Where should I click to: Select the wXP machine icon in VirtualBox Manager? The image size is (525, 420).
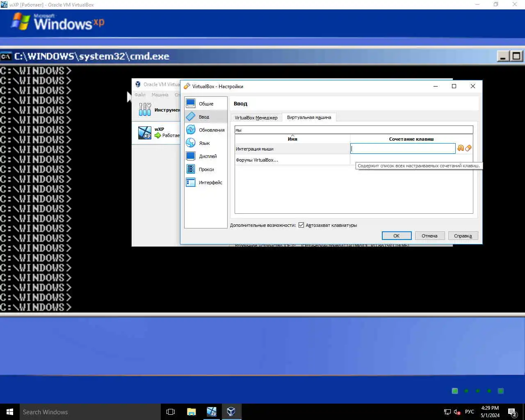coord(145,132)
